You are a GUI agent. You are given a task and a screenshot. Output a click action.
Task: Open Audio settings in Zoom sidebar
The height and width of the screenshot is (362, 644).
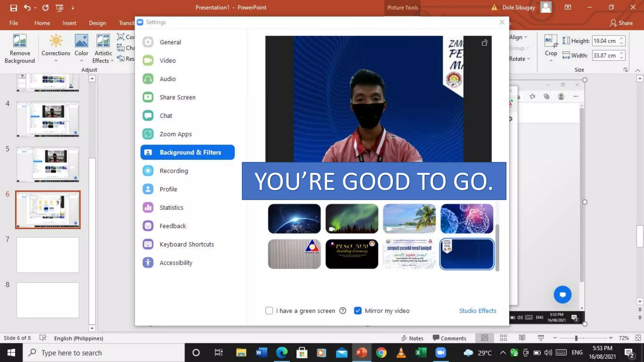pos(167,79)
